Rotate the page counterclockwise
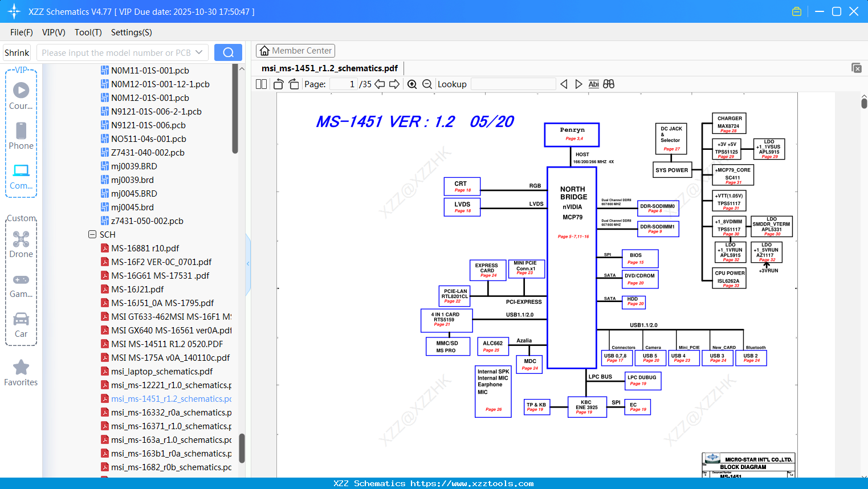 click(278, 84)
